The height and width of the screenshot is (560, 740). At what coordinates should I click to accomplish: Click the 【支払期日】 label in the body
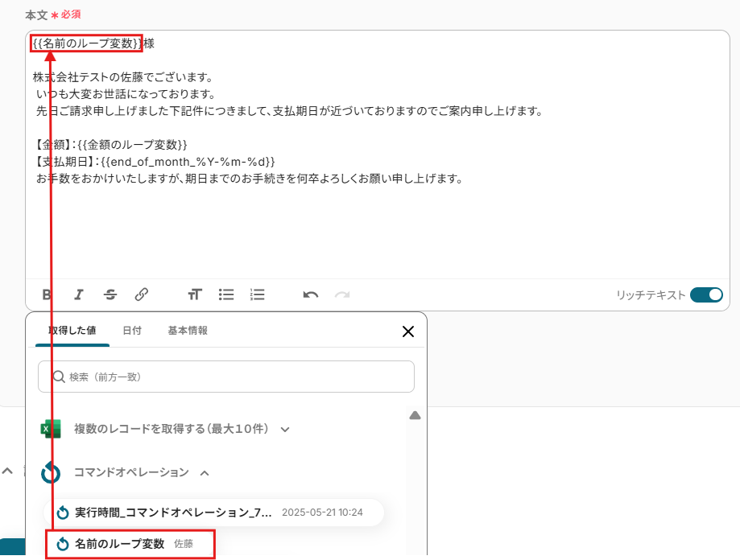[x=64, y=162]
